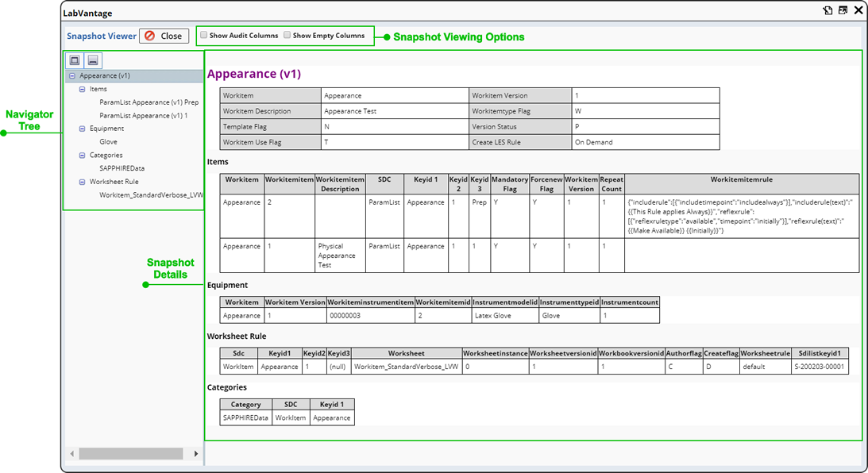Select the Items label in navigator tree
This screenshot has width=868, height=473.
coord(98,89)
